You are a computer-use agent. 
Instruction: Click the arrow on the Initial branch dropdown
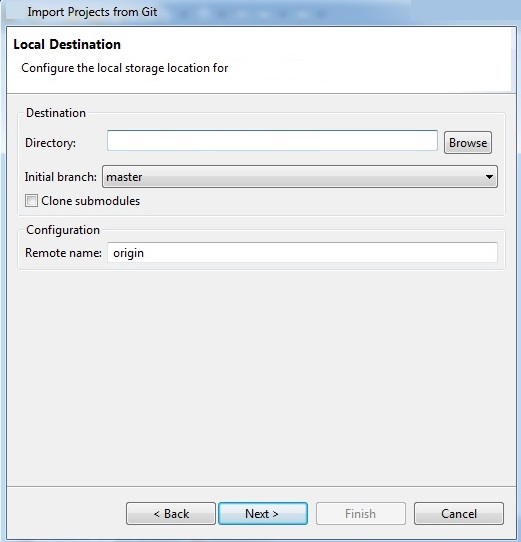489,177
